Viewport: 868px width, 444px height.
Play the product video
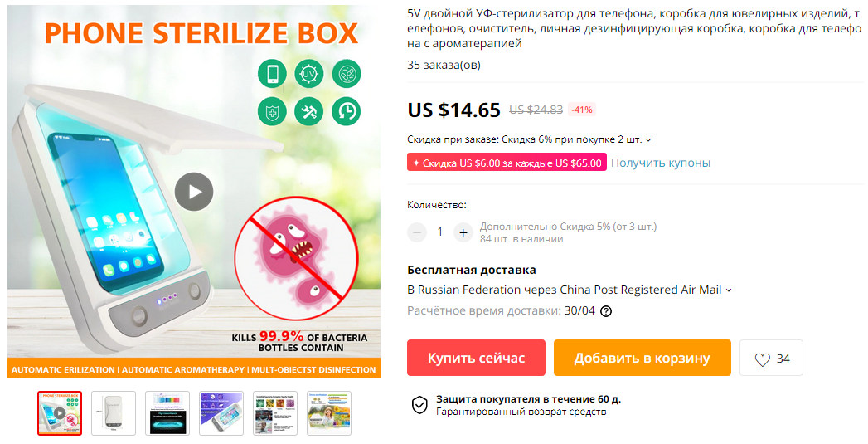tap(194, 191)
